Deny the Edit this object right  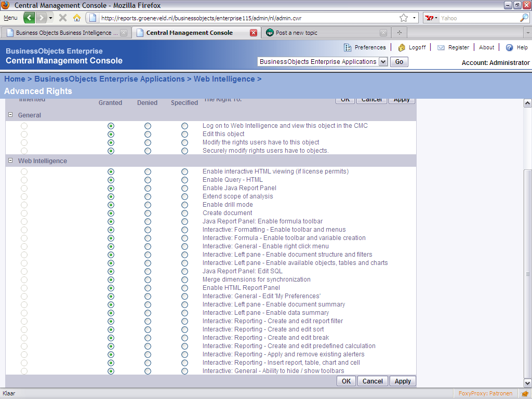(148, 134)
